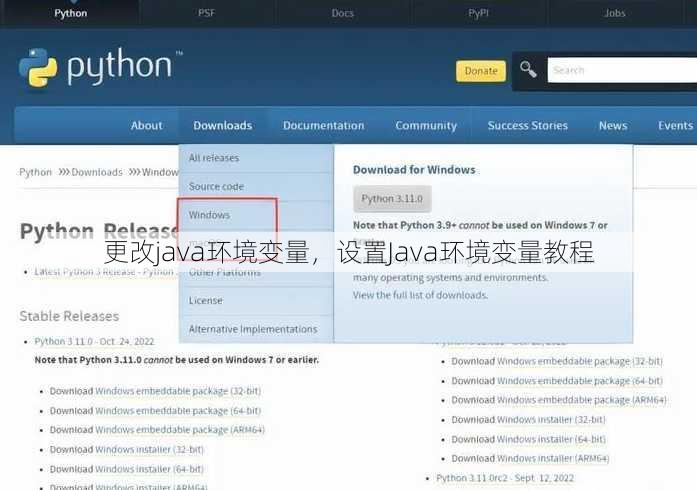This screenshot has width=697, height=490.
Task: Click the Python 3.11.0 download button
Action: tap(392, 199)
